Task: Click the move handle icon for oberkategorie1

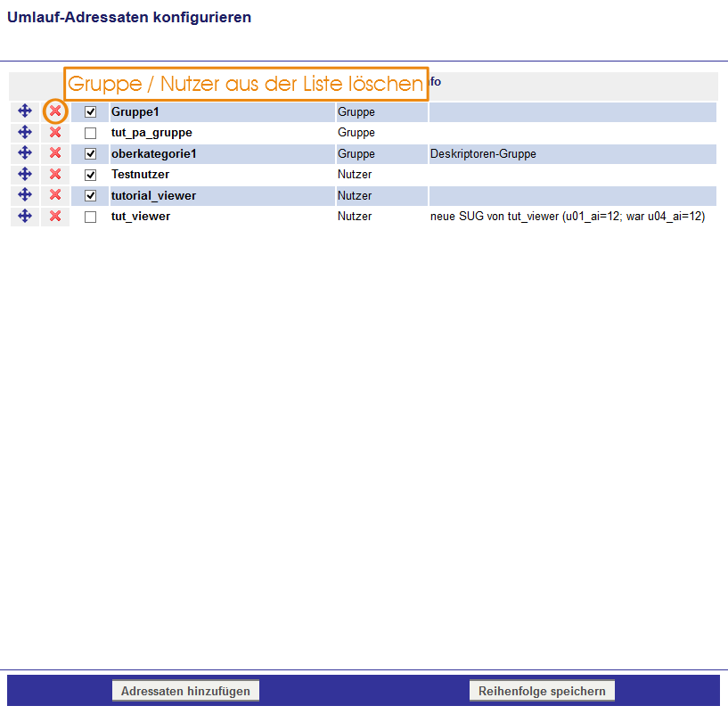Action: pos(25,152)
